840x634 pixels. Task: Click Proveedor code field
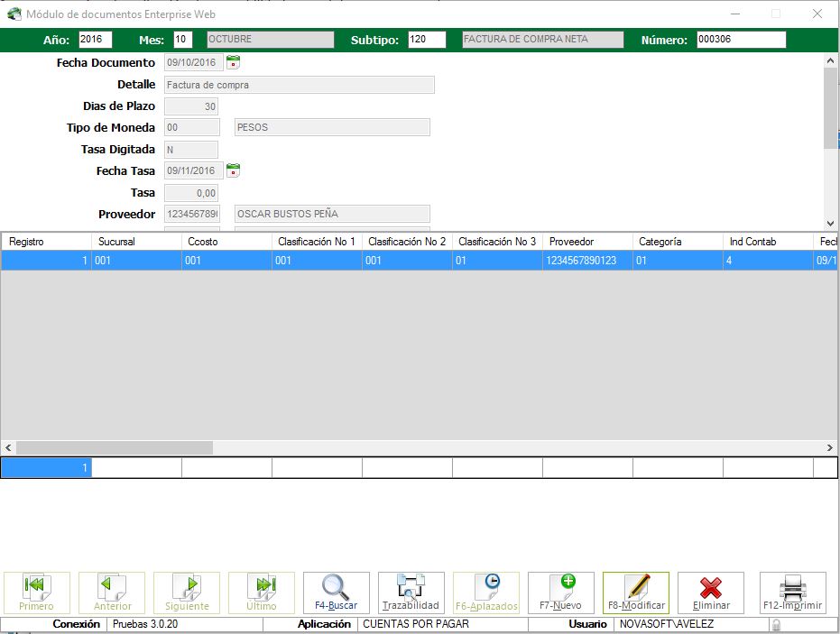[x=192, y=214]
